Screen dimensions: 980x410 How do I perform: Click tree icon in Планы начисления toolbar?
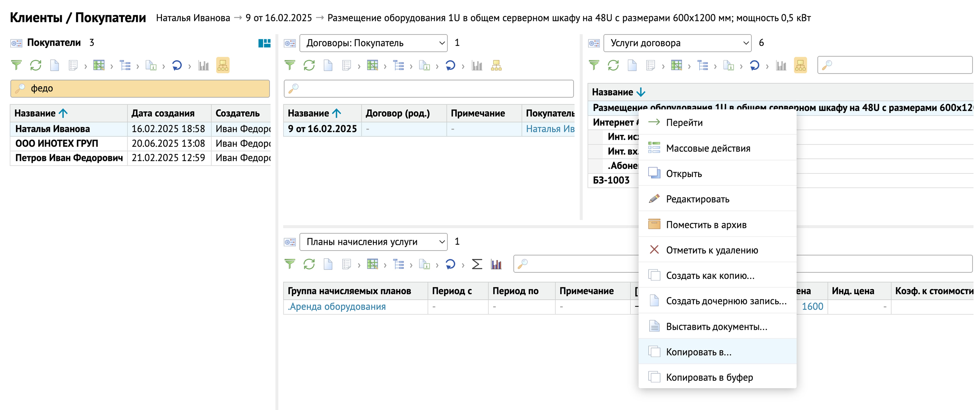coord(399,264)
